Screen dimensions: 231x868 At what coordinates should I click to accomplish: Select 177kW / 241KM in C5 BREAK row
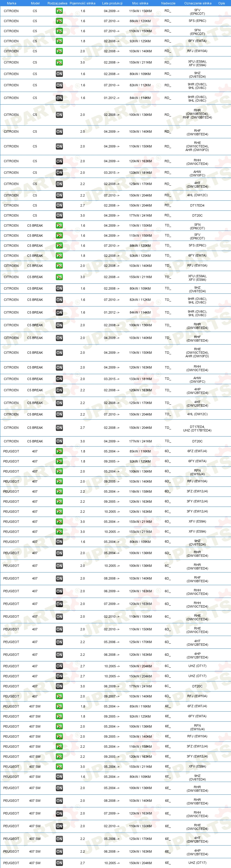coord(140,441)
